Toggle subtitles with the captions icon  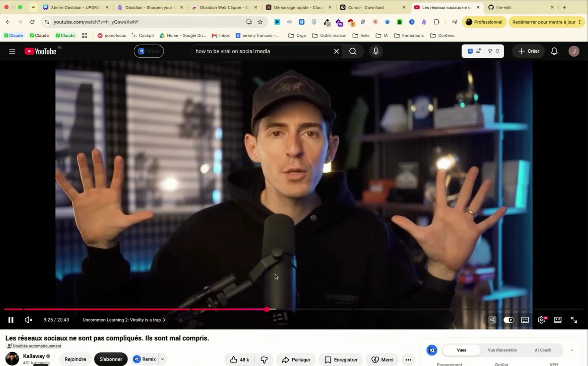(x=525, y=320)
